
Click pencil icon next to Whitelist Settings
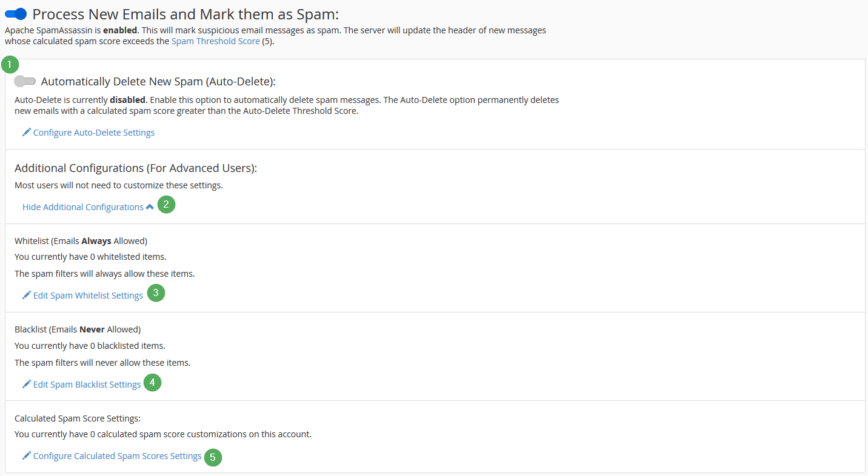[x=27, y=295]
